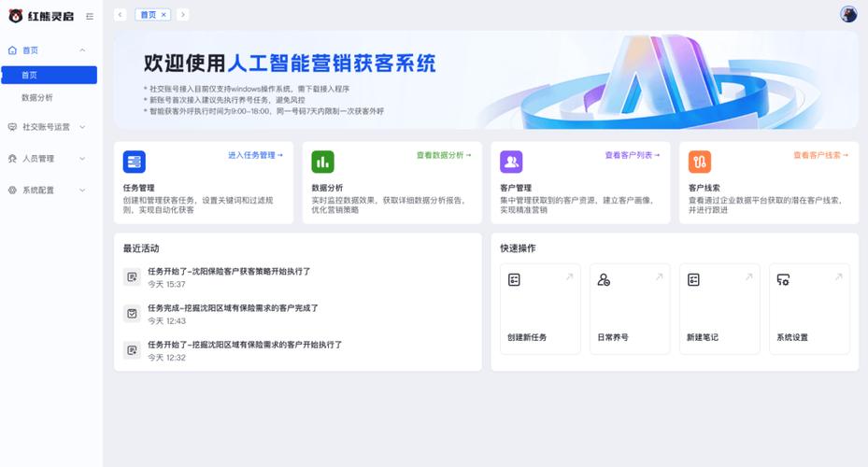The height and width of the screenshot is (467, 868).
Task: Click the 今天 15:37 timestamp
Action: pos(166,285)
